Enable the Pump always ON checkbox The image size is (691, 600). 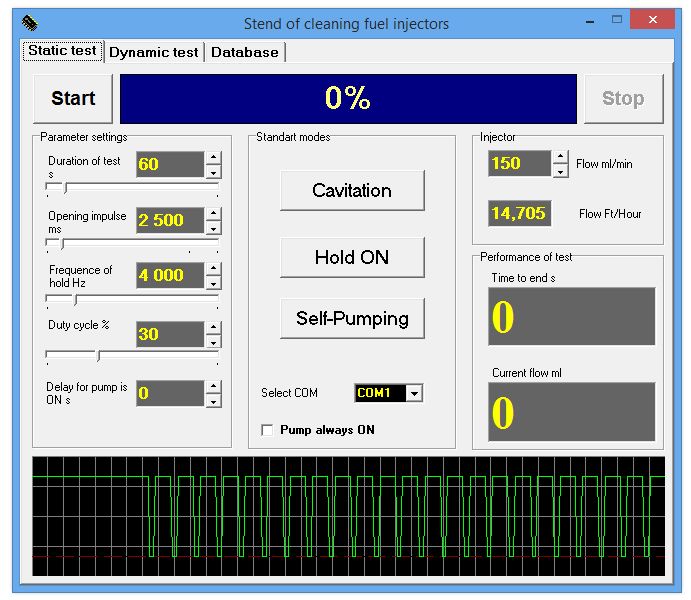pos(267,430)
